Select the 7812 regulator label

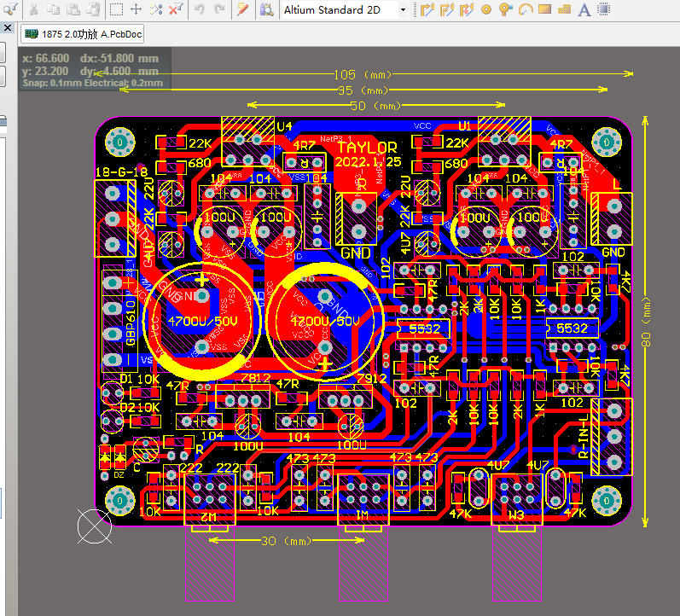(255, 377)
